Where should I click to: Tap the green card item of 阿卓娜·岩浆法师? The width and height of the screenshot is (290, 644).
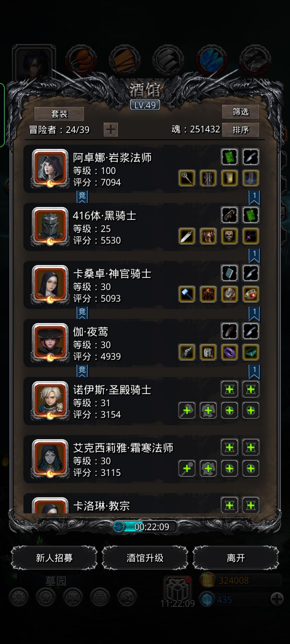point(229,157)
